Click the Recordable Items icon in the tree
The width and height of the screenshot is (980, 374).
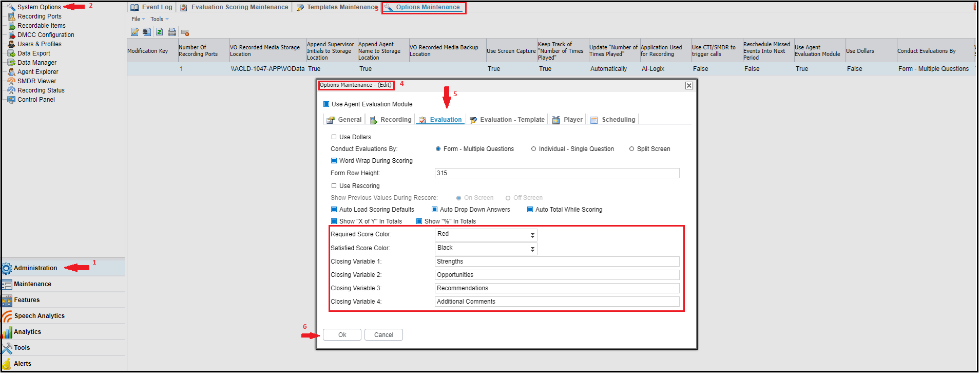point(11,26)
